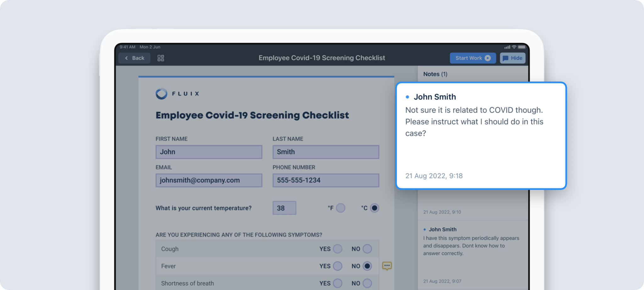Mark Cough as YES

click(337, 249)
